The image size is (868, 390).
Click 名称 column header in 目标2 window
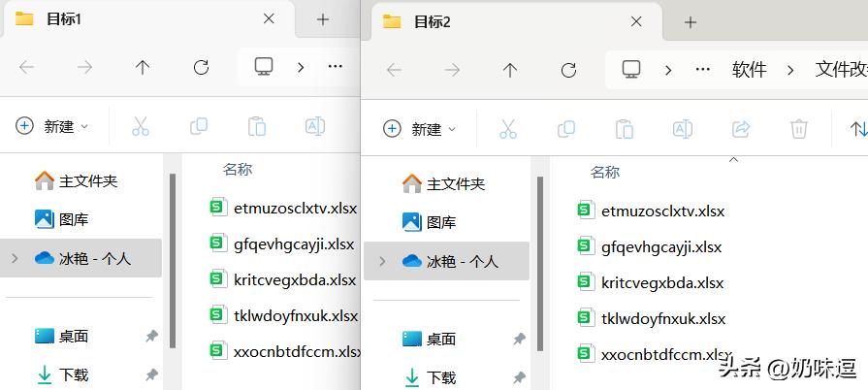click(605, 172)
